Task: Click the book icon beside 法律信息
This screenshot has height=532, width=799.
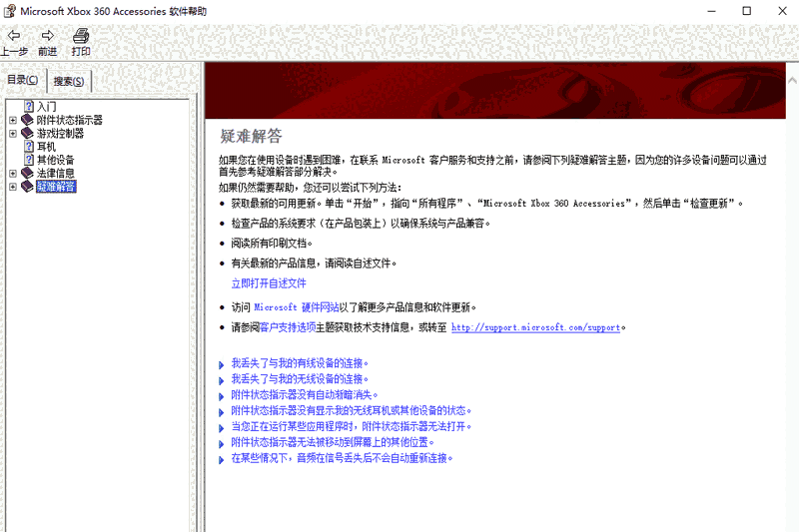Action: click(27, 173)
